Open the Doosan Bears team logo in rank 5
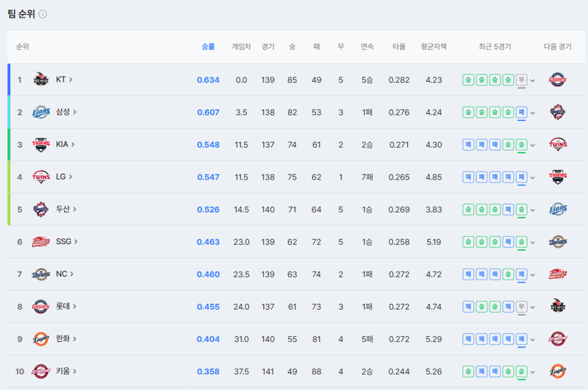This screenshot has width=588, height=390. click(x=41, y=209)
